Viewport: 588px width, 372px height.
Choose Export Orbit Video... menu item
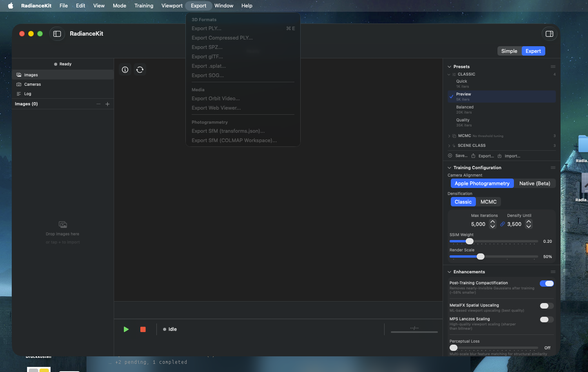tap(243, 99)
